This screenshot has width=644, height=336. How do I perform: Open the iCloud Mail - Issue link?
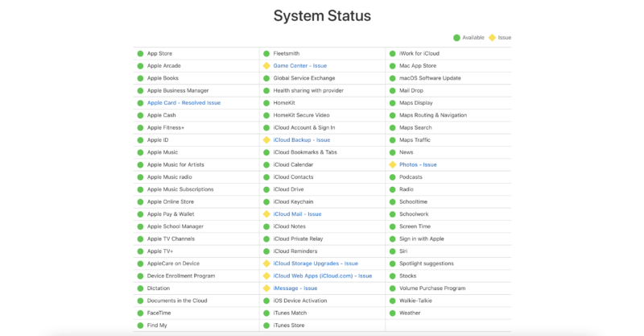(x=297, y=214)
